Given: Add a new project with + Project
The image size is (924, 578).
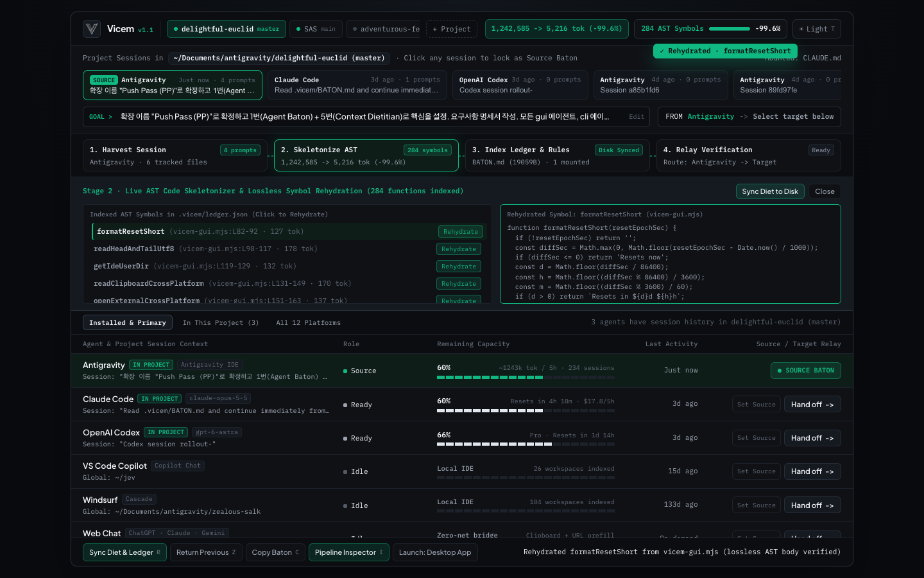Looking at the screenshot, I should [452, 29].
